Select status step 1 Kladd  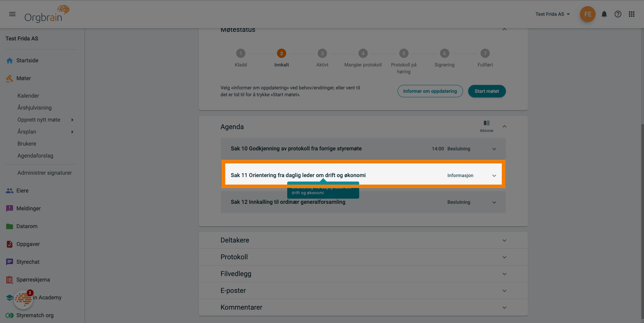(x=241, y=53)
